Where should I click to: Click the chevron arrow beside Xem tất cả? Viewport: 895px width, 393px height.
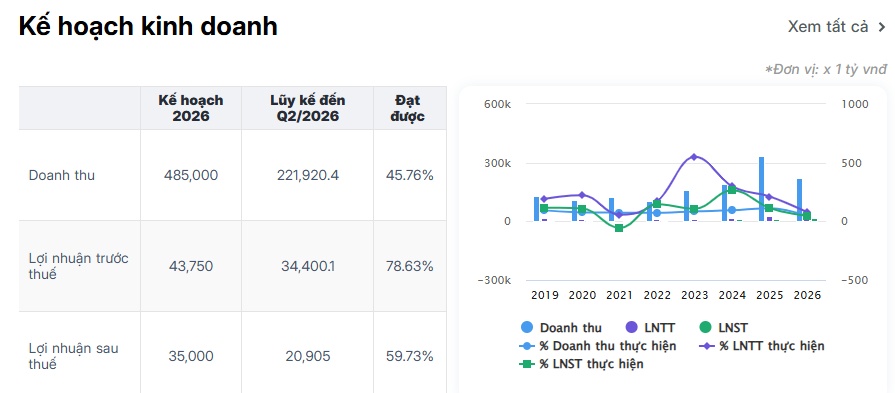[x=882, y=27]
